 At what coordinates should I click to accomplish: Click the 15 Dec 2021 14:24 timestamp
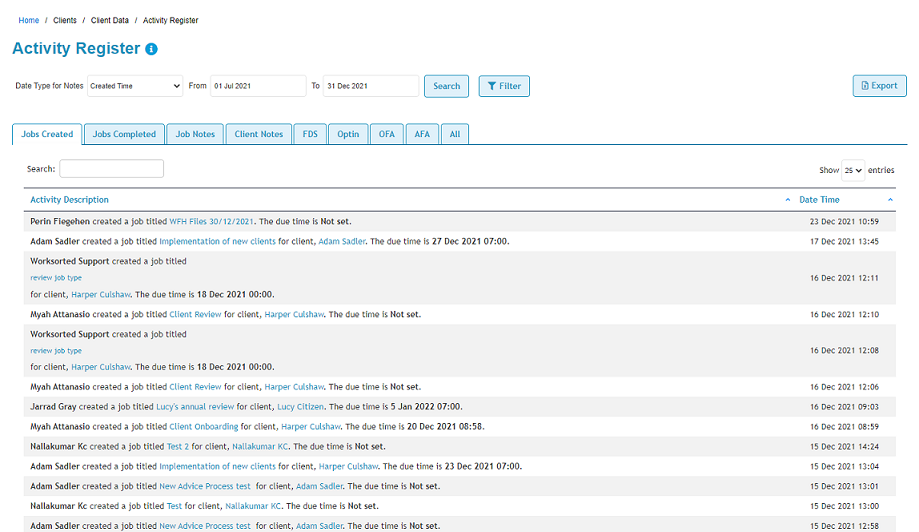point(844,446)
